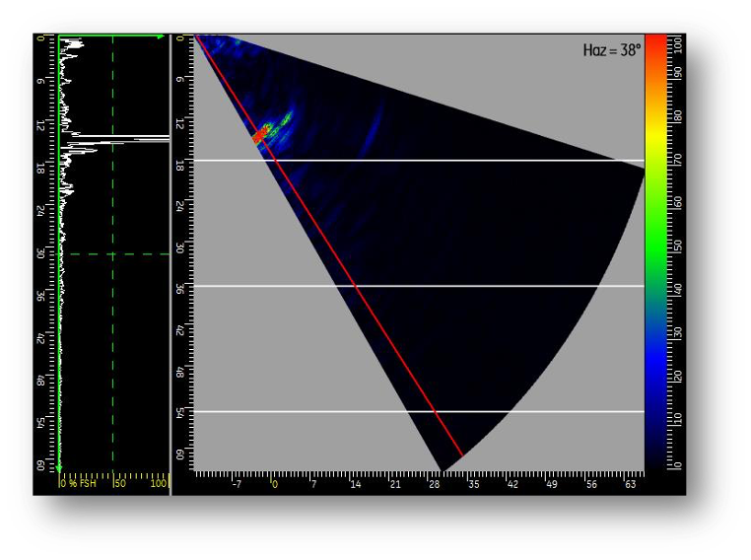The height and width of the screenshot is (560, 751).
Task: Click the green arrowhead at A-scan bottom left
Action: pos(59,467)
